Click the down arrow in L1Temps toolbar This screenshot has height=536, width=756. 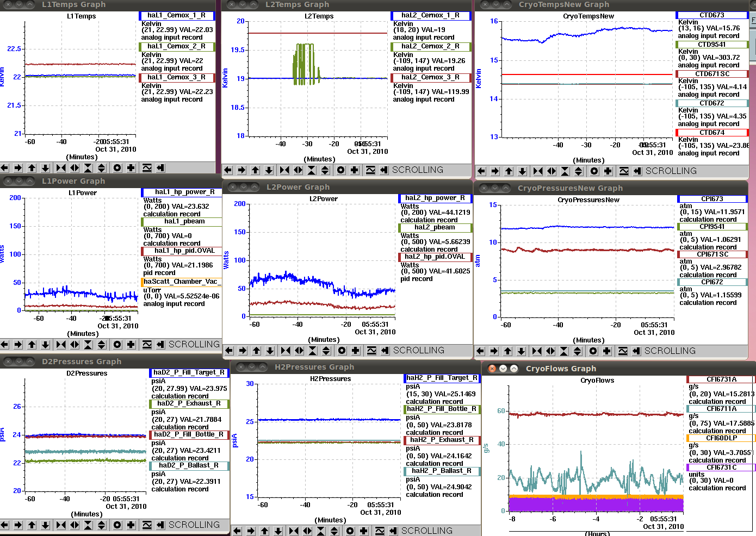tap(46, 168)
